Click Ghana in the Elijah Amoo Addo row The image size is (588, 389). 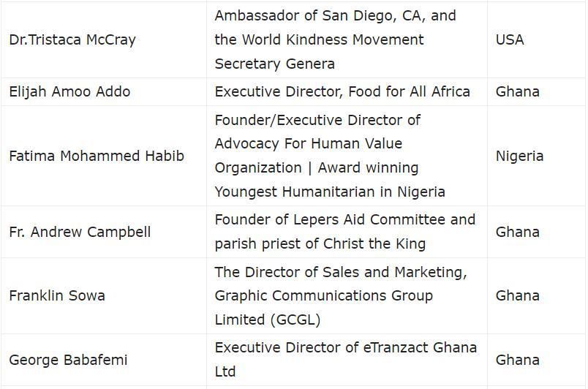(518, 92)
